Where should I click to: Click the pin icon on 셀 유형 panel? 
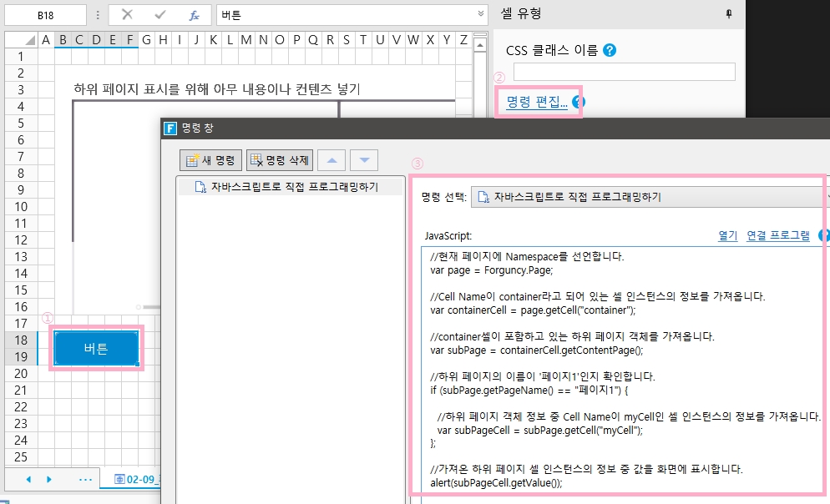pos(729,14)
